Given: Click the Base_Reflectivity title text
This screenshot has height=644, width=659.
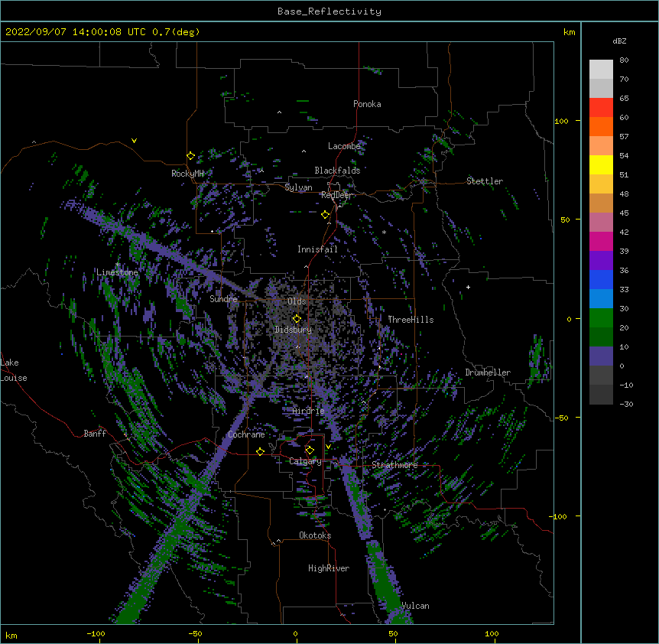Looking at the screenshot, I should (329, 11).
